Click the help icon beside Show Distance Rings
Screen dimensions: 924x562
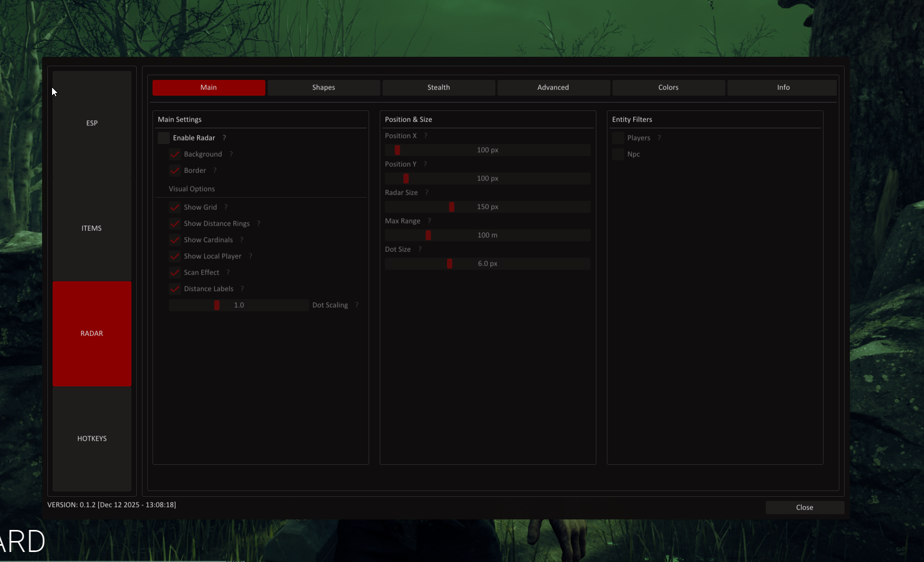click(x=258, y=223)
